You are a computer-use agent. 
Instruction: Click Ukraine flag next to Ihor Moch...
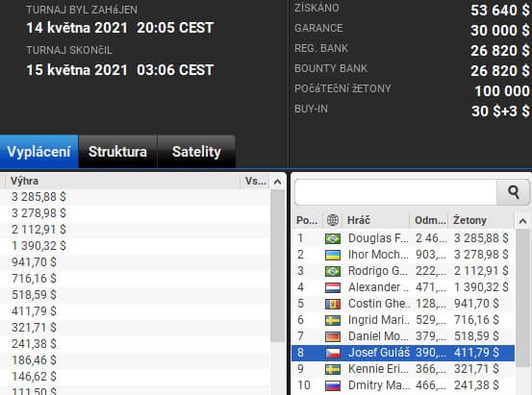tap(333, 255)
